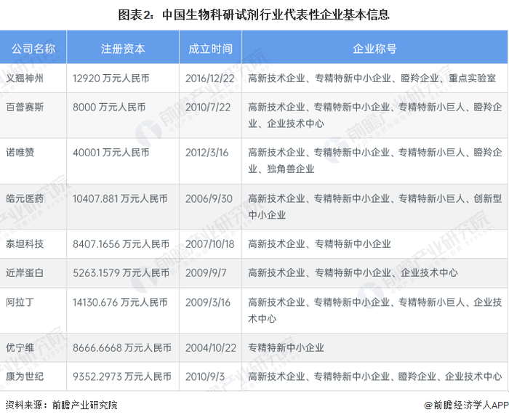Click the 成立时间 column header
Image resolution: width=509 pixels, height=420 pixels.
tap(210, 49)
